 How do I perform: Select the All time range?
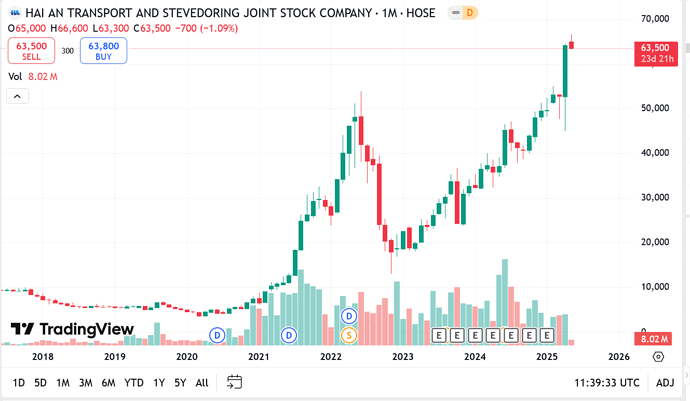click(202, 383)
